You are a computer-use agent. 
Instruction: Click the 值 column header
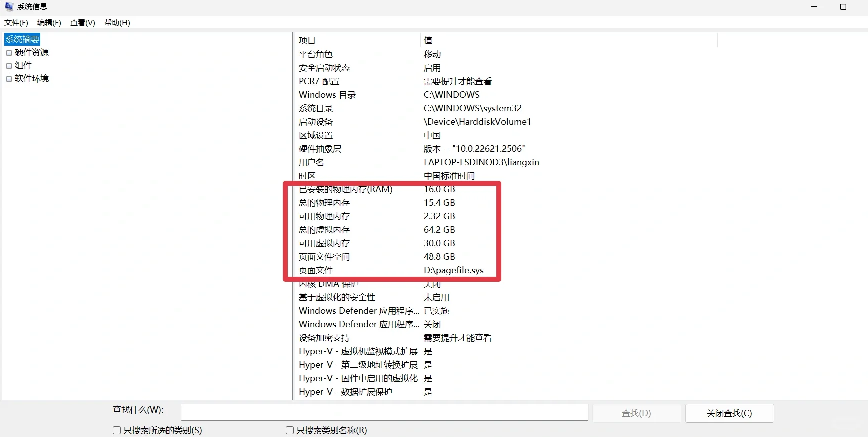tap(569, 40)
